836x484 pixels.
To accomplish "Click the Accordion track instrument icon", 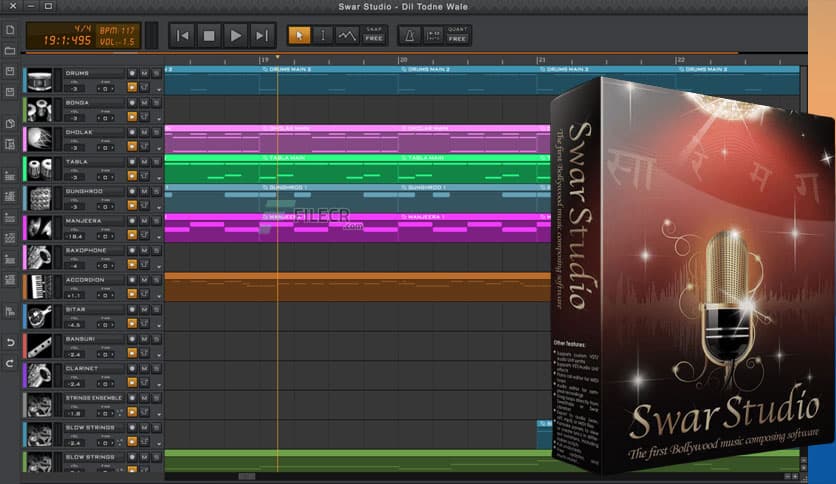I will (40, 287).
